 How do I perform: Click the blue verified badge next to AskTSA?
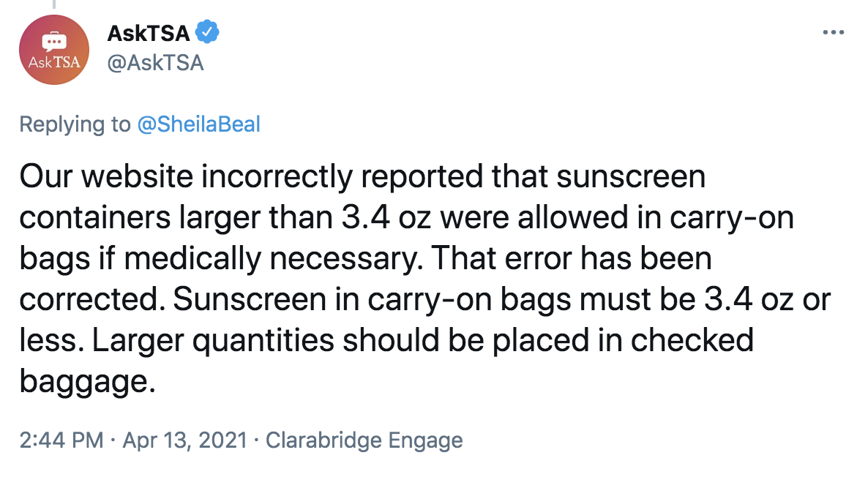(207, 32)
